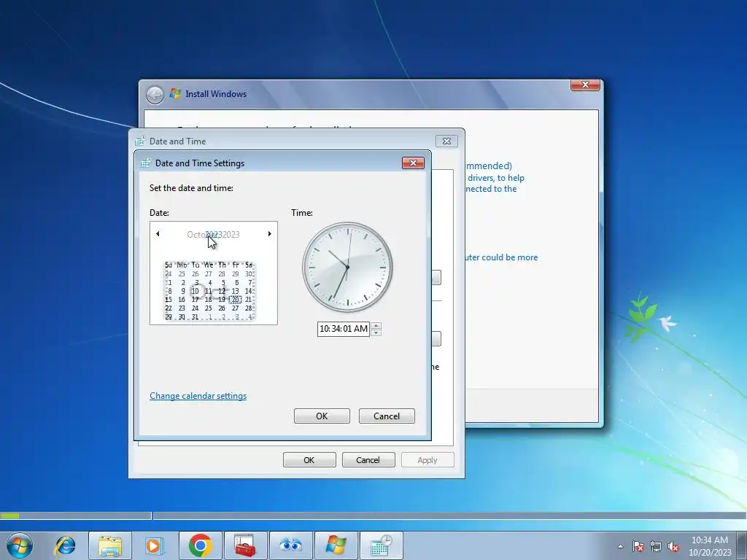This screenshot has width=747, height=560.
Task: Click the muted volume tray icon
Action: 673,546
